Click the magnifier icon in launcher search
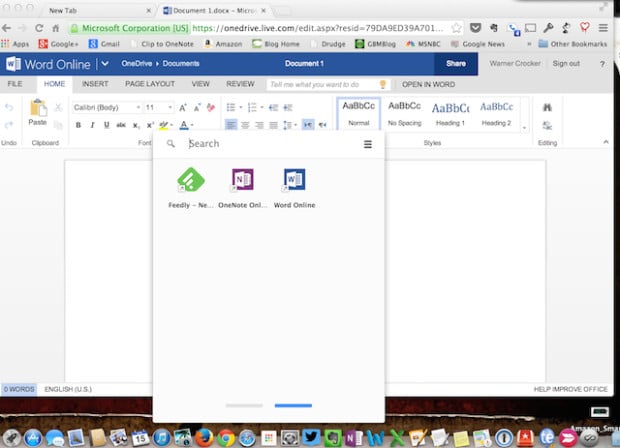Viewport: 620px width, 448px height. click(170, 144)
